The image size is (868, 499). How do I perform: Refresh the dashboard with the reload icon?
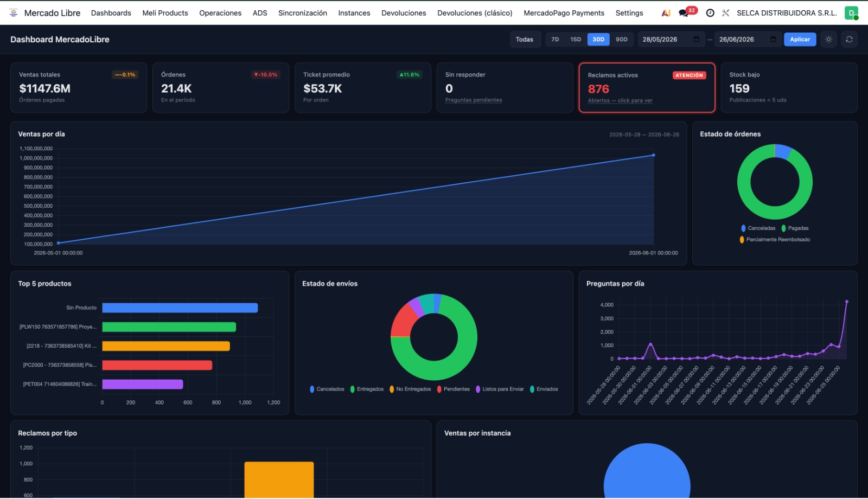click(x=849, y=39)
